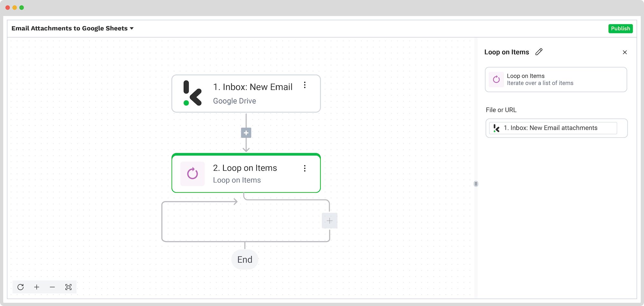
Task: Click the 'Google Drive' subtitle text
Action: click(234, 101)
